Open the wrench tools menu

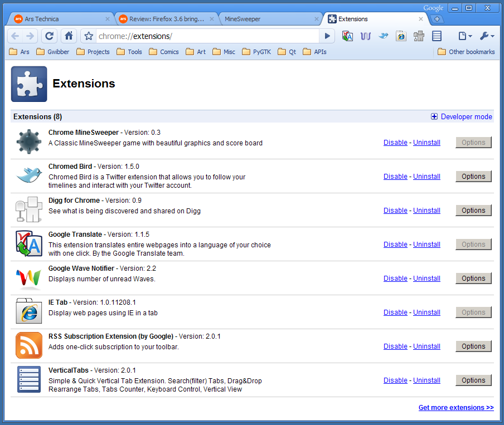point(486,36)
